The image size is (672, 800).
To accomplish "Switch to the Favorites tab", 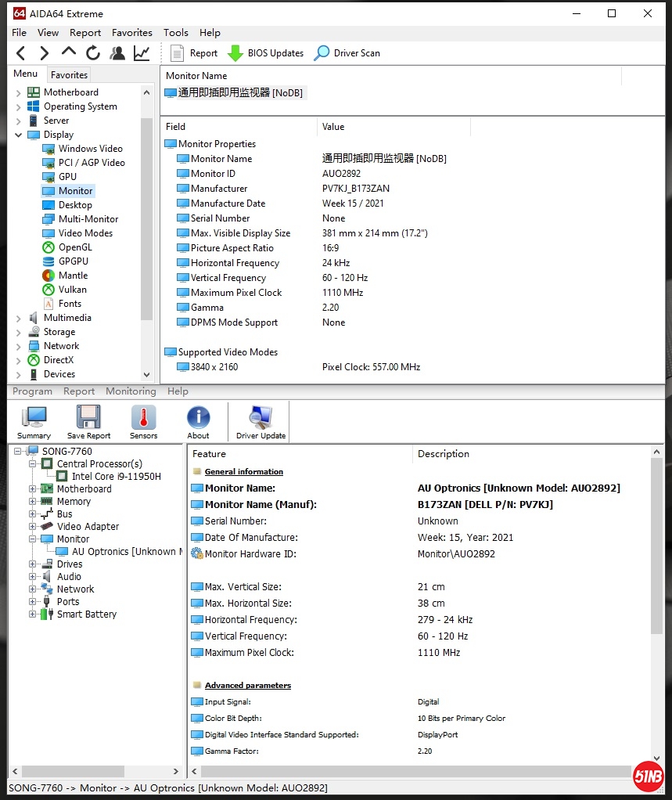I will [69, 75].
